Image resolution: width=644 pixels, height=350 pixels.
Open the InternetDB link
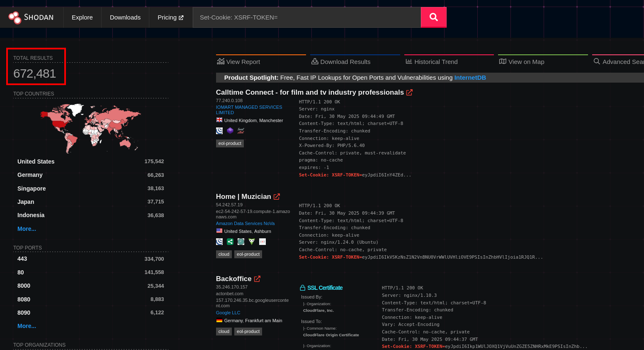(x=470, y=78)
